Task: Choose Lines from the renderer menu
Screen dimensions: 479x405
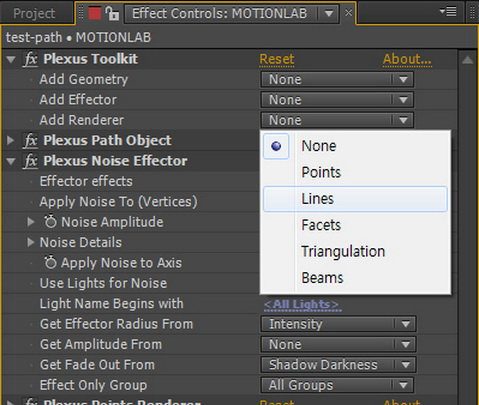Action: tap(355, 199)
